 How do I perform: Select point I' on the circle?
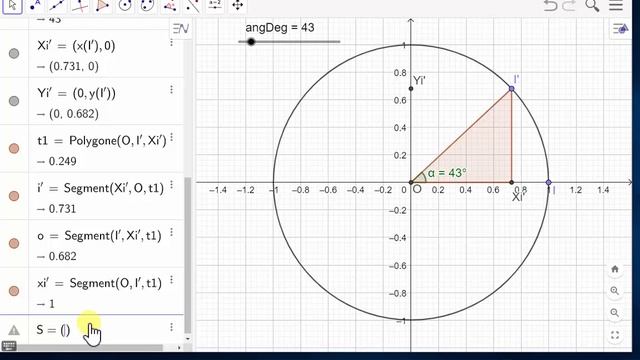click(x=511, y=89)
